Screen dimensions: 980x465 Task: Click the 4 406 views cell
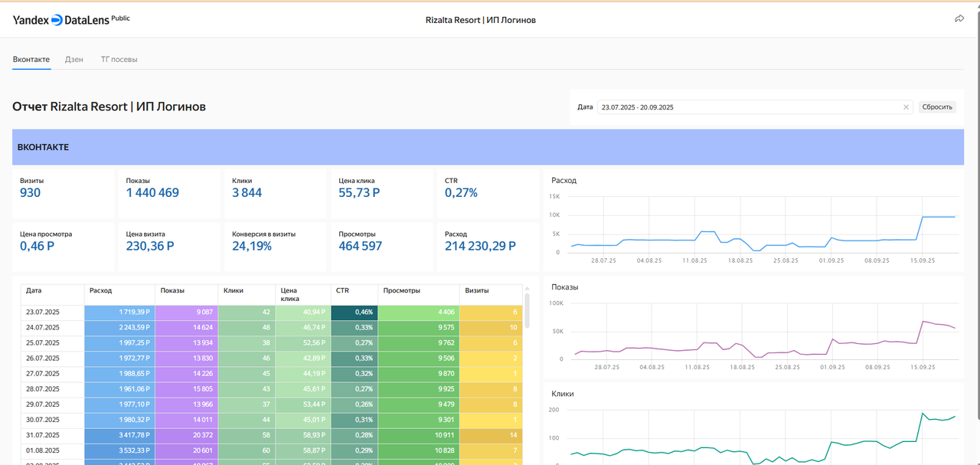point(419,313)
